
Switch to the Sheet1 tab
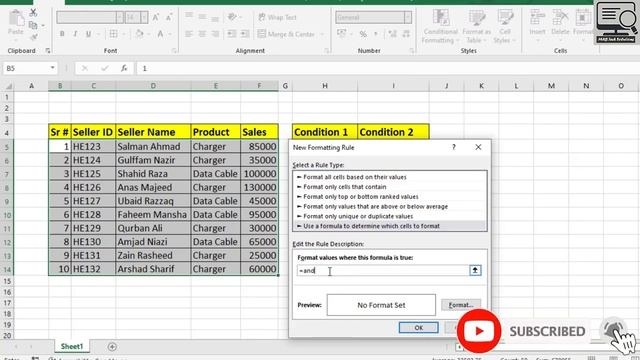click(x=72, y=347)
